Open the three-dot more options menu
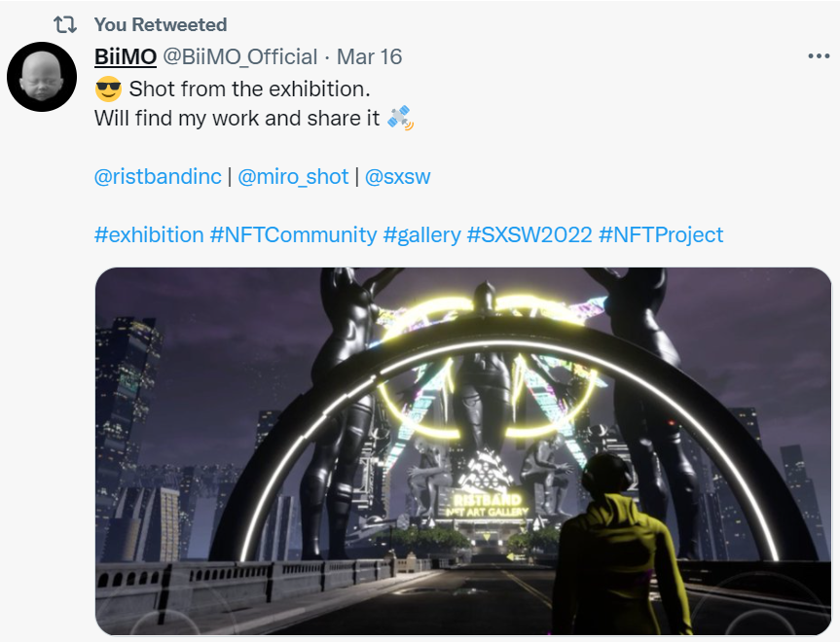The height and width of the screenshot is (642, 840). [x=819, y=55]
